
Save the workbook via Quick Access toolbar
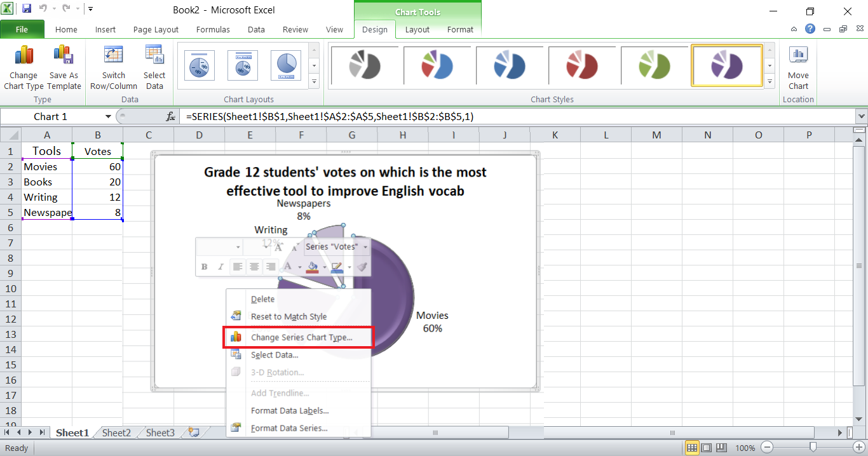[x=27, y=10]
